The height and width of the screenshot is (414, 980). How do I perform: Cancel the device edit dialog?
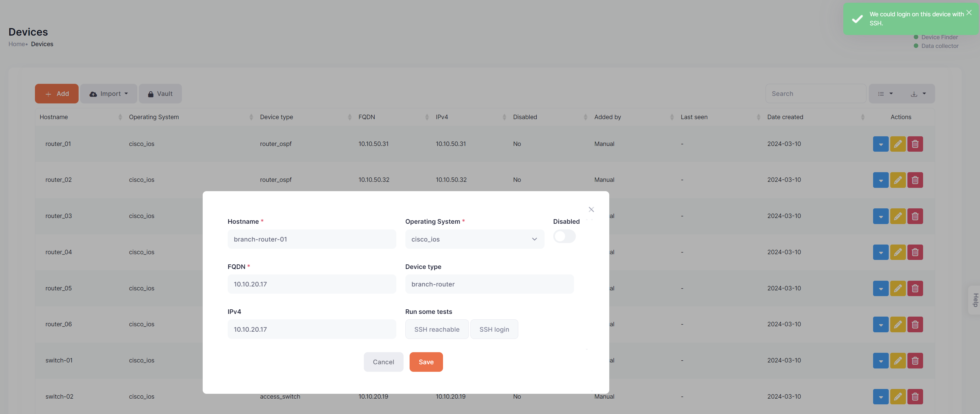click(x=383, y=362)
